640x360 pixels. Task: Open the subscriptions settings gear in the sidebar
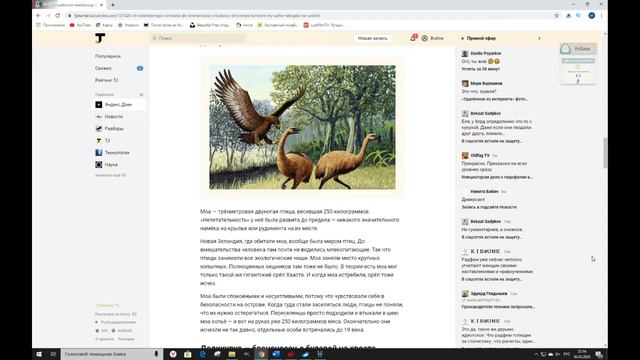coord(141,95)
